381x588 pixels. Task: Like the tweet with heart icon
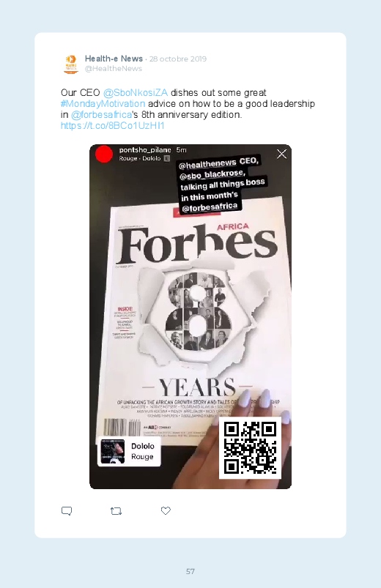(166, 510)
